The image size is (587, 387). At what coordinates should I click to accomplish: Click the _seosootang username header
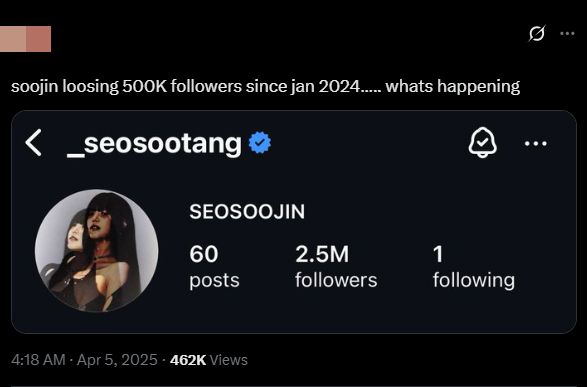coord(154,144)
